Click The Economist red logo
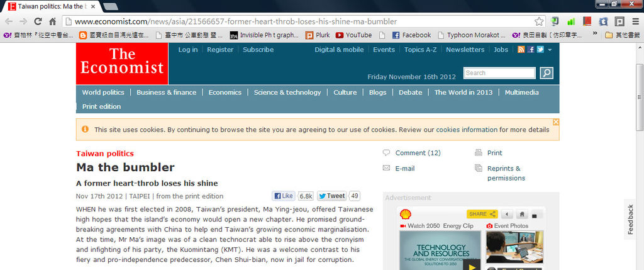This screenshot has width=644, height=270. pos(122,64)
